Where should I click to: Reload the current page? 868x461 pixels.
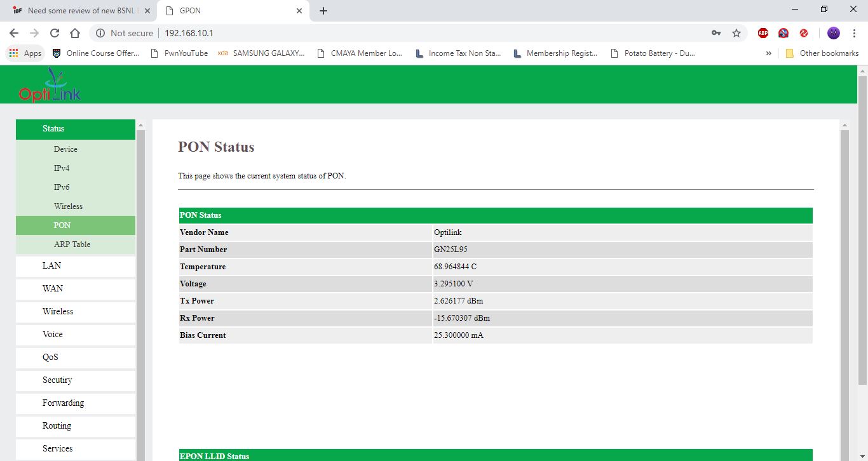pyautogui.click(x=55, y=33)
